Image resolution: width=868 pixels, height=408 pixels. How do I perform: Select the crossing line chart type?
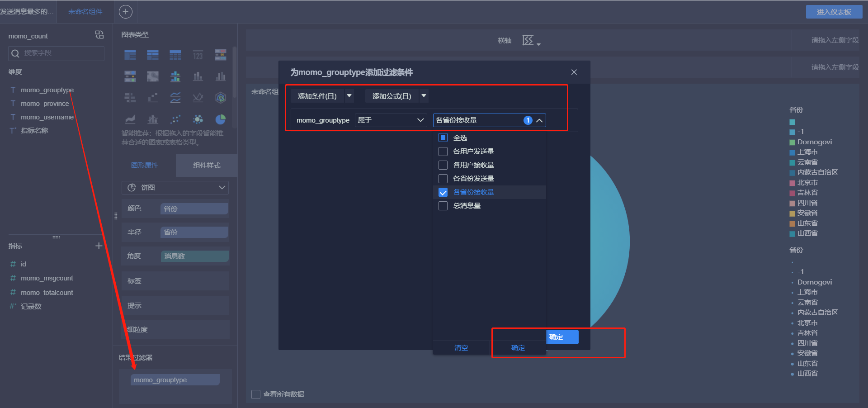coord(198,98)
